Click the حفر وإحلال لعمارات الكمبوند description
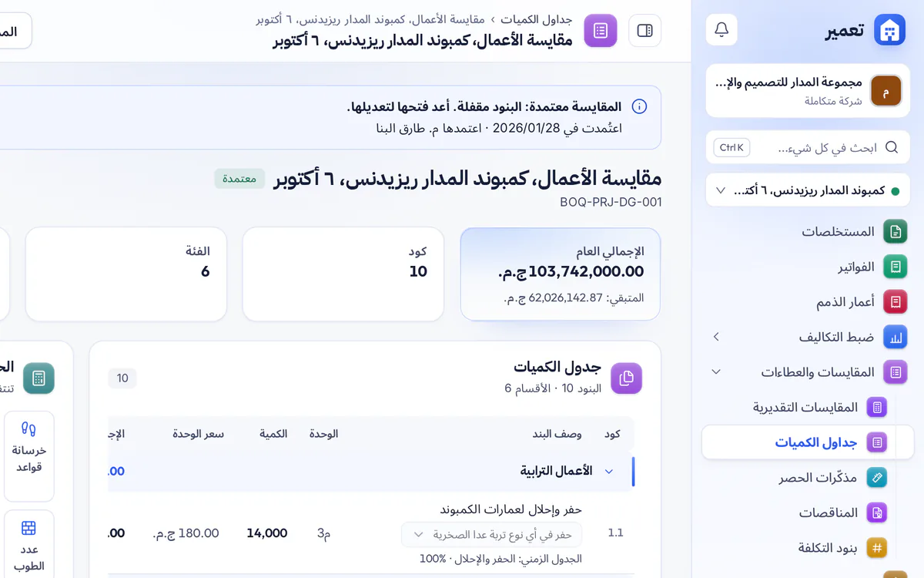 coord(511,509)
